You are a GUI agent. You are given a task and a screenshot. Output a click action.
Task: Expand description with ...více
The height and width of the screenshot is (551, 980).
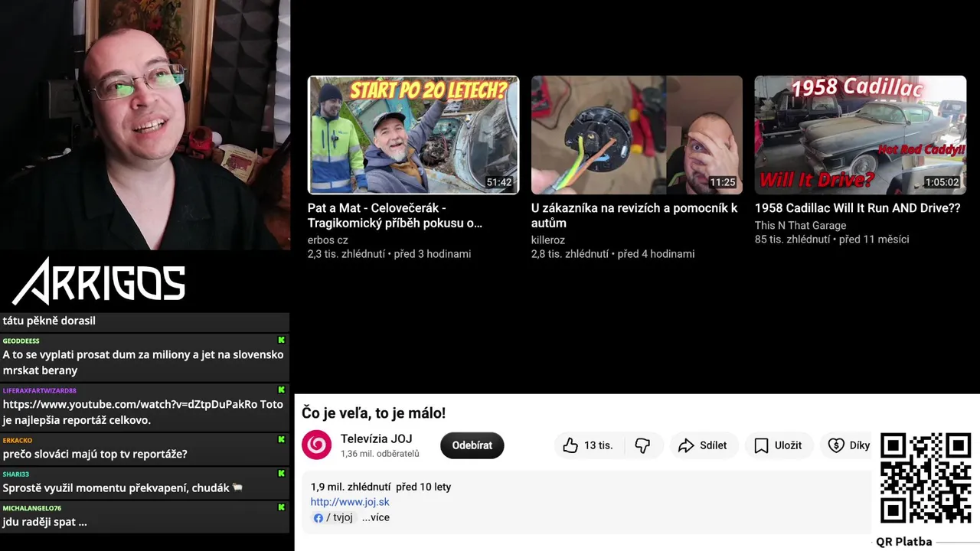[x=376, y=517]
